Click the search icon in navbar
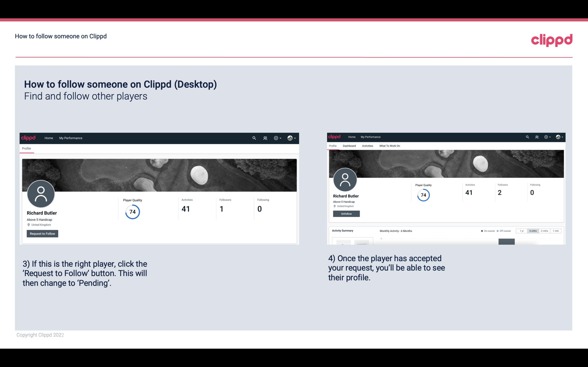Viewport: 588px width, 367px height. (x=253, y=138)
